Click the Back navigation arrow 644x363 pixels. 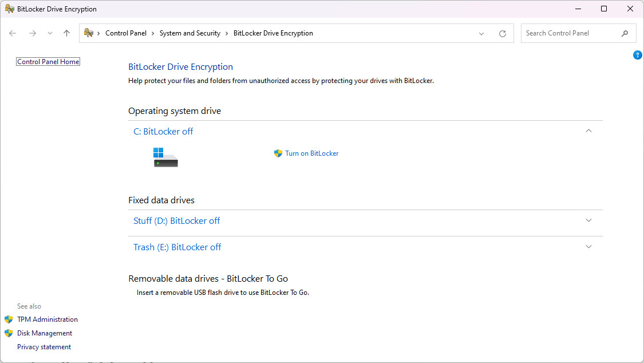tap(13, 33)
